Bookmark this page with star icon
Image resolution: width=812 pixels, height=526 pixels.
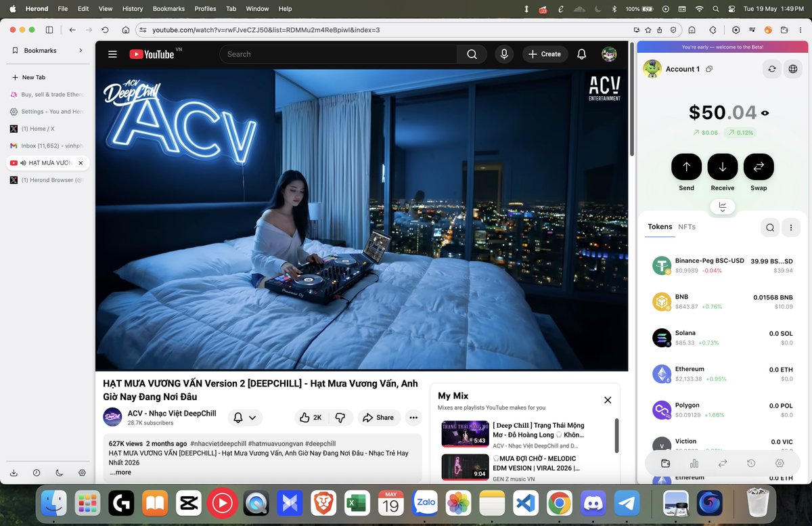point(648,30)
